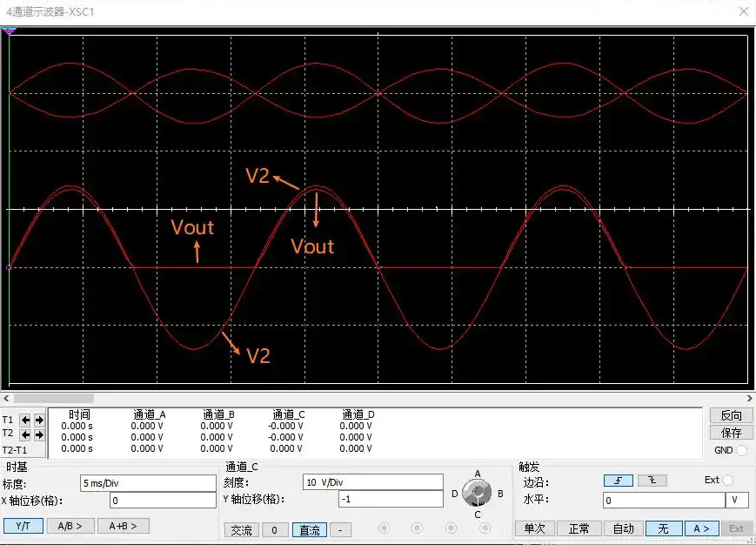Click the trigger level unit V box
The image size is (756, 545).
737,500
